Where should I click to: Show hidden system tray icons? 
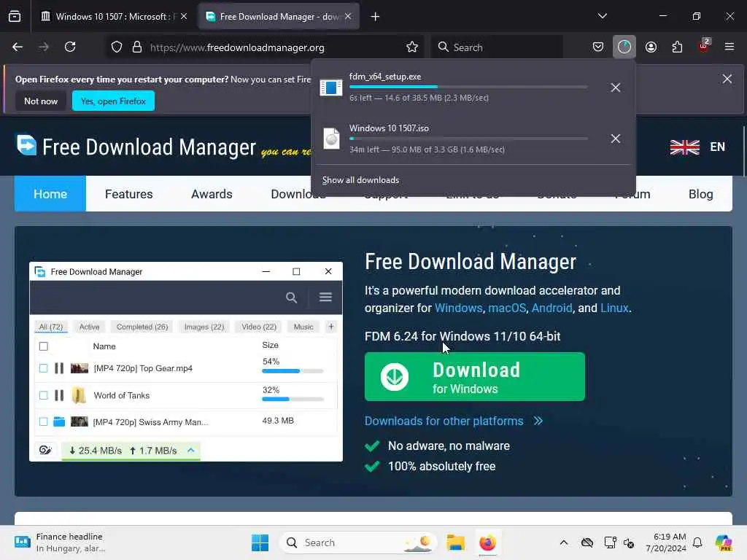(x=564, y=542)
